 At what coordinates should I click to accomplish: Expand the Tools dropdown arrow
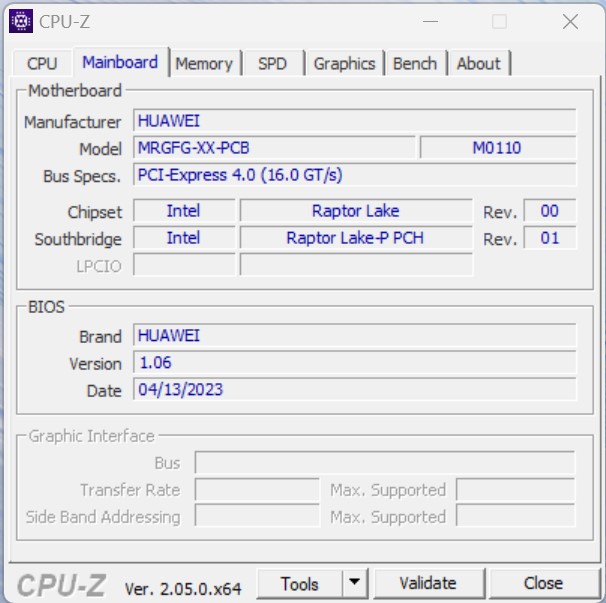pos(354,582)
